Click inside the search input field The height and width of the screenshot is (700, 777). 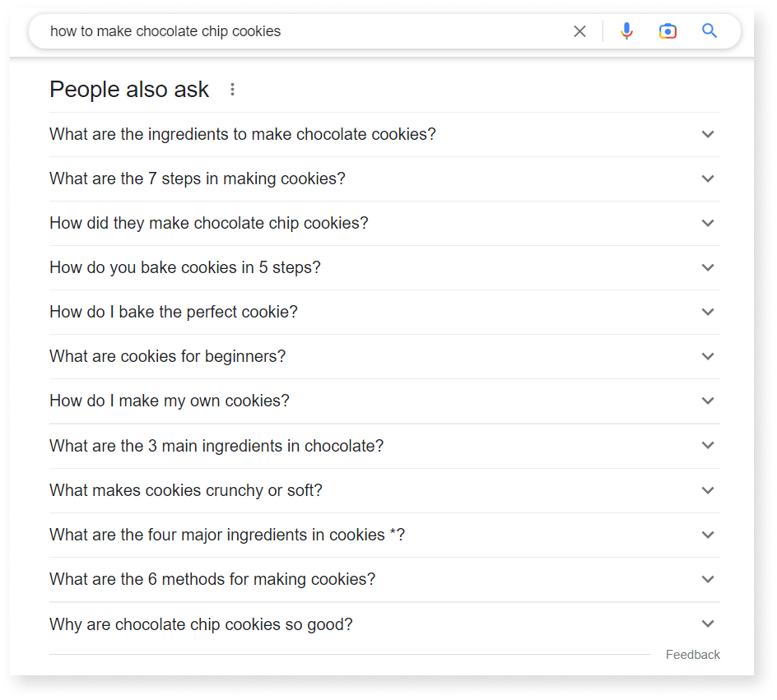click(247, 30)
